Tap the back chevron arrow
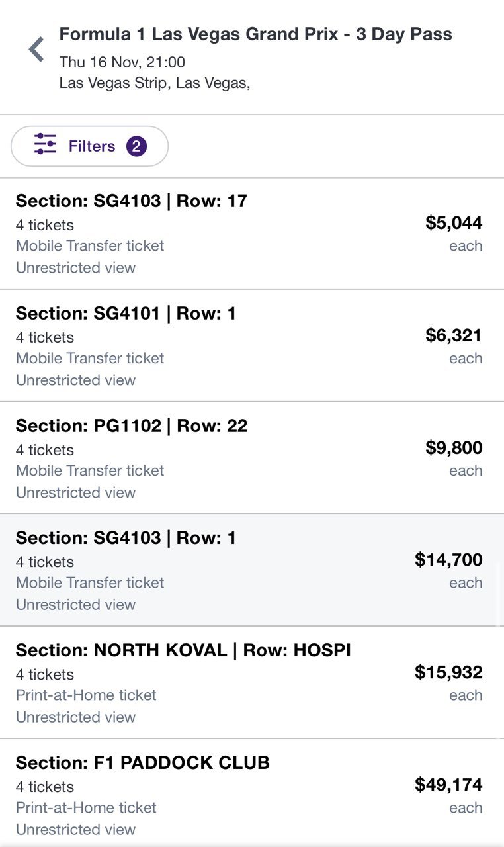 [x=36, y=50]
